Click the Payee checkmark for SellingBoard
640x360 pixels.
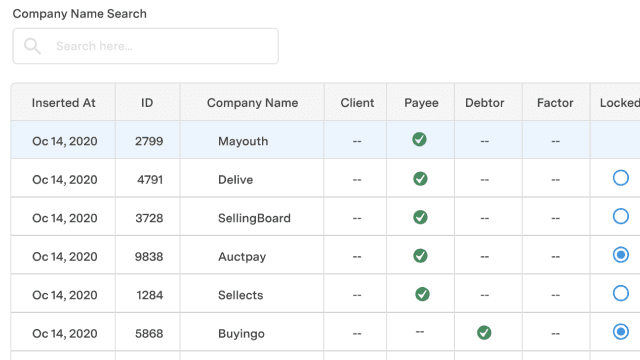[420, 217]
